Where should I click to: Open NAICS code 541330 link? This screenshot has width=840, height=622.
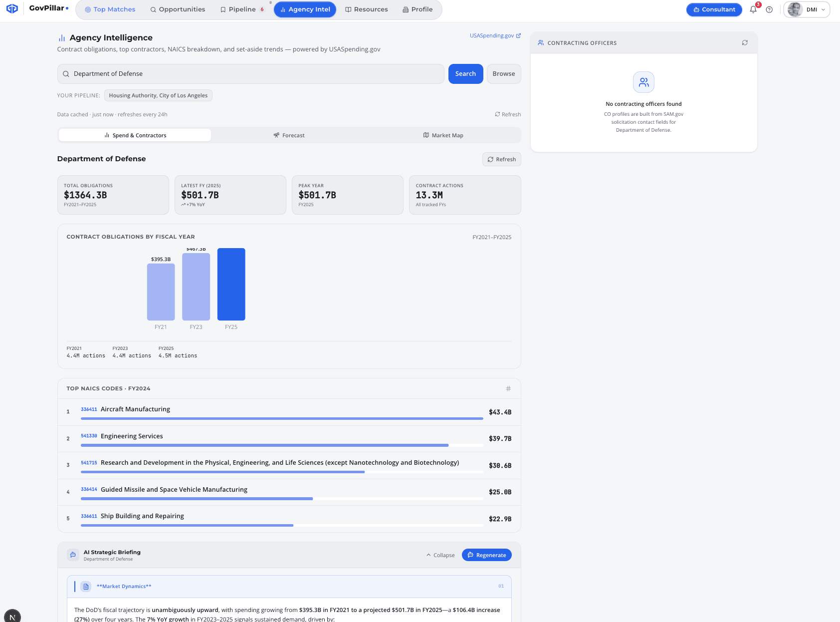point(89,436)
